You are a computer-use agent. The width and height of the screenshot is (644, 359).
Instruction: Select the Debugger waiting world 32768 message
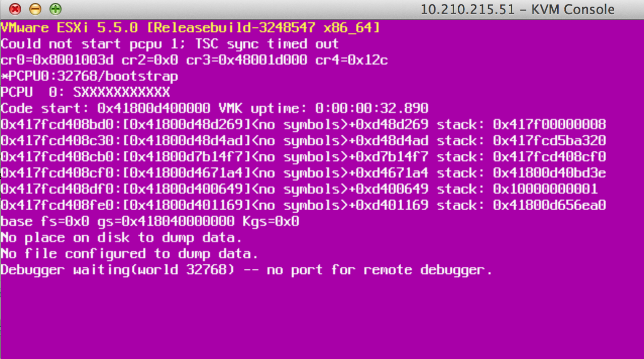246,270
